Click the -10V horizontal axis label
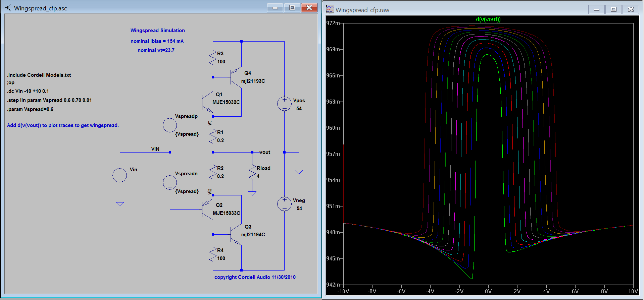 point(343,291)
